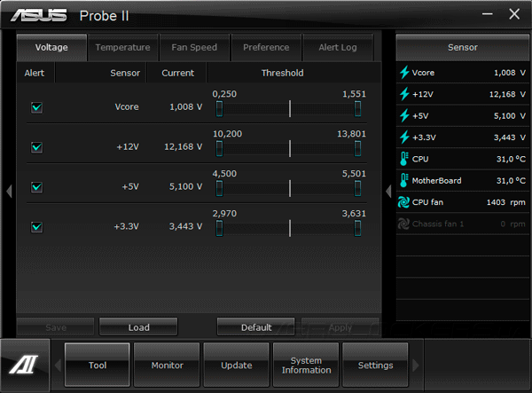Click the CPU fan spinner icon
Image resolution: width=532 pixels, height=393 pixels.
403,202
